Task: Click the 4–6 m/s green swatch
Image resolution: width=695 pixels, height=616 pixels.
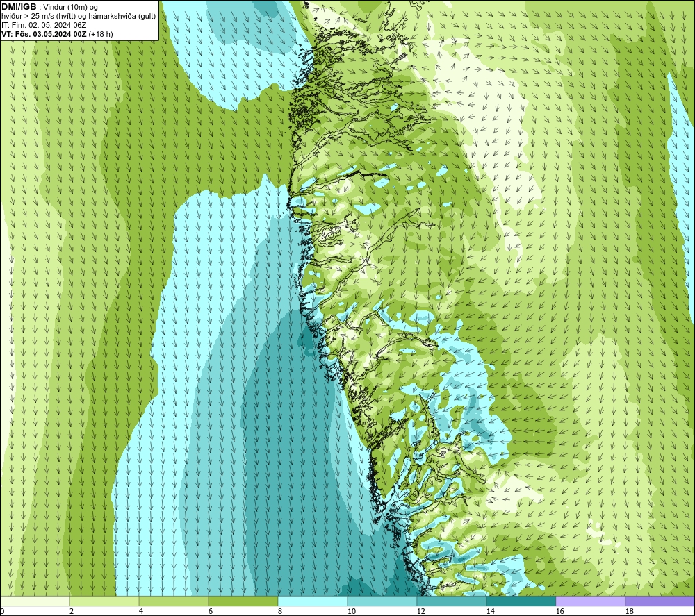Action: point(174,601)
